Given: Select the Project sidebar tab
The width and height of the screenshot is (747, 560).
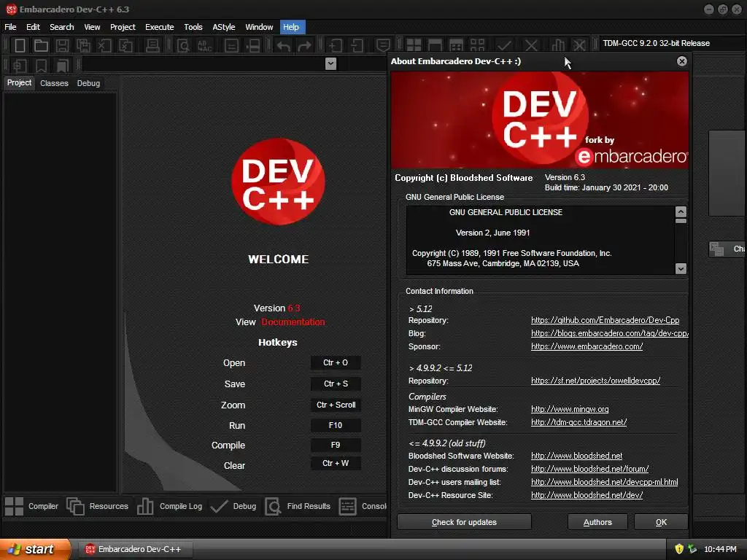Looking at the screenshot, I should pos(20,83).
